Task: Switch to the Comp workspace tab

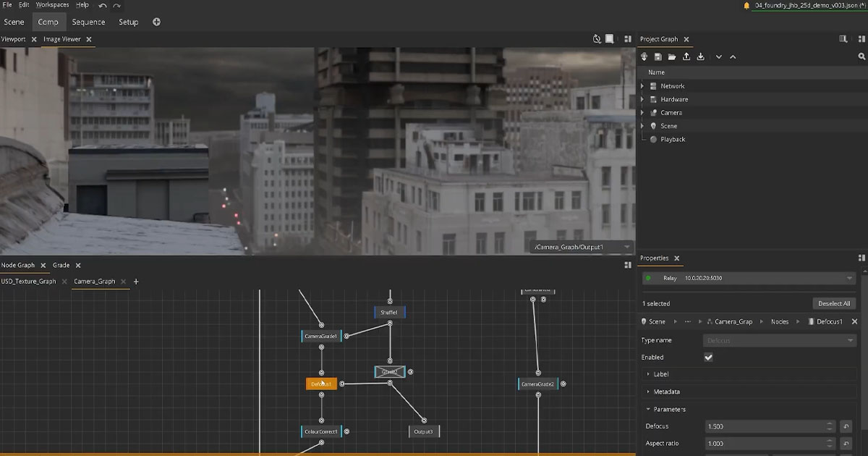Action: click(x=48, y=22)
